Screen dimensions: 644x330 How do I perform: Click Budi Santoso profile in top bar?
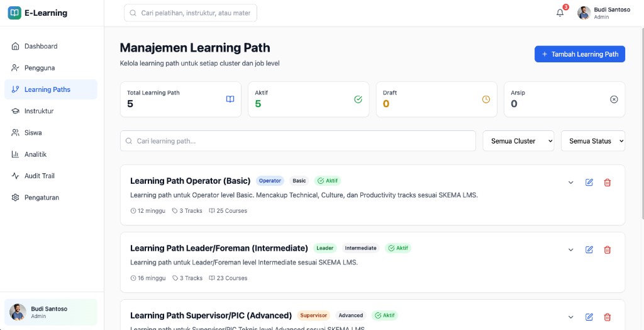(603, 13)
